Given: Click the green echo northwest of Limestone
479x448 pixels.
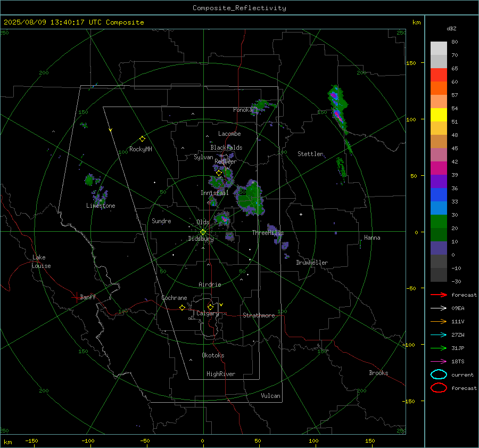Looking at the screenshot, I should click(89, 180).
